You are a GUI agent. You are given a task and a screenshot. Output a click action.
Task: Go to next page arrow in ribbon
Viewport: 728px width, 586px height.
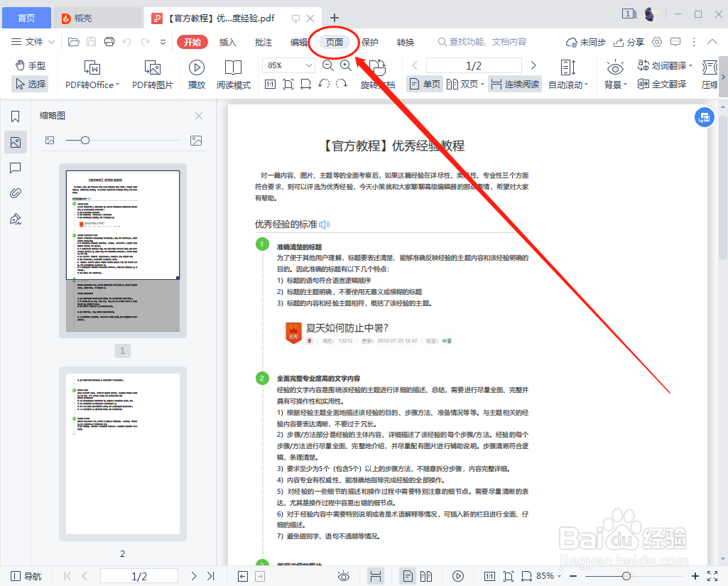click(x=533, y=65)
